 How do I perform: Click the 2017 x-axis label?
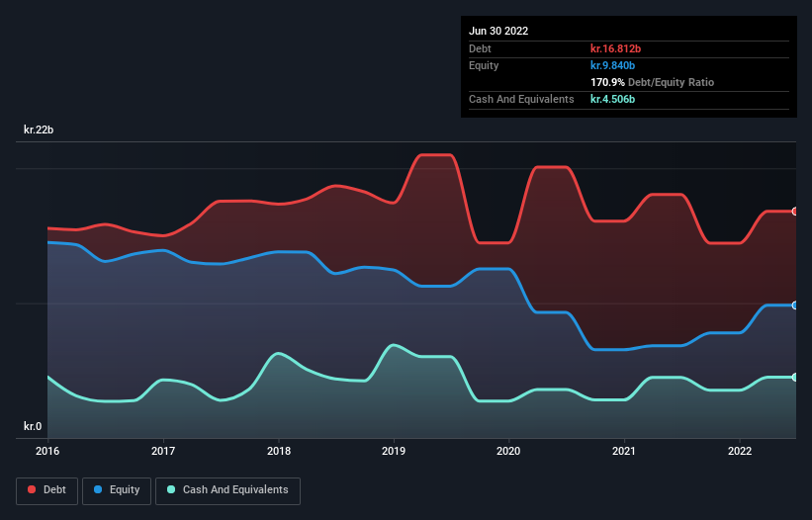(163, 451)
